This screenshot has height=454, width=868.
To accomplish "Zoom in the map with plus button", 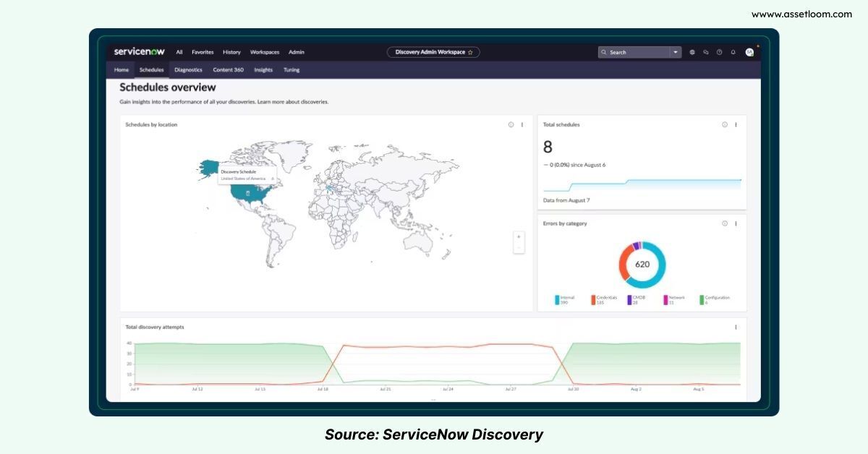I will 519,236.
